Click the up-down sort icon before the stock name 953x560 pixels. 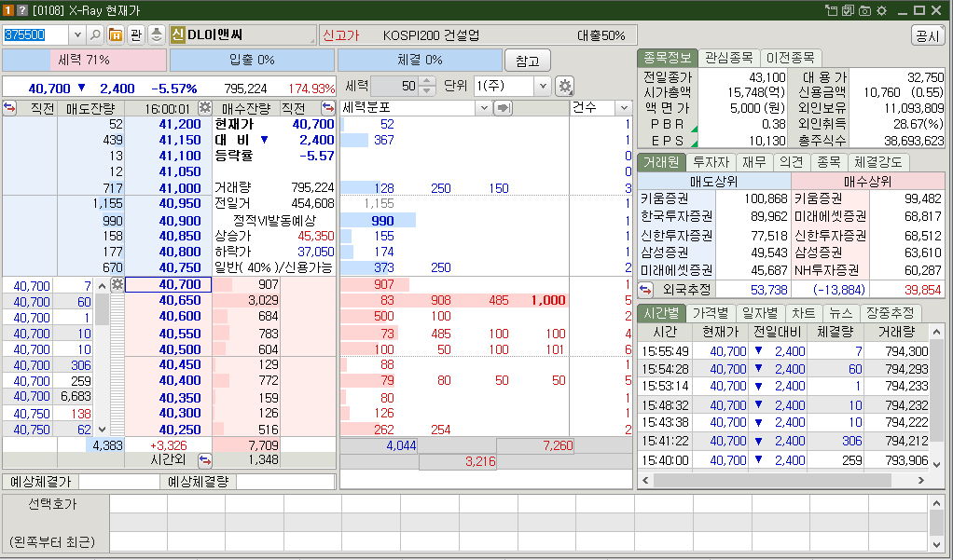point(155,37)
